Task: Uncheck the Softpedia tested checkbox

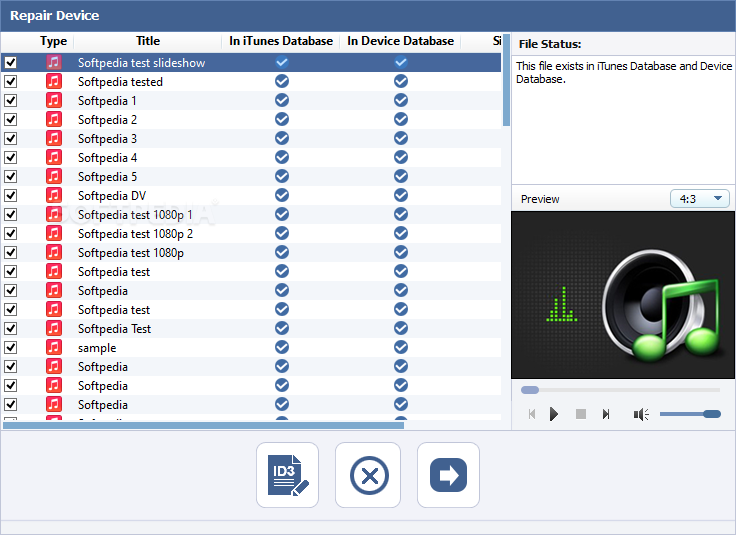Action: [x=10, y=82]
